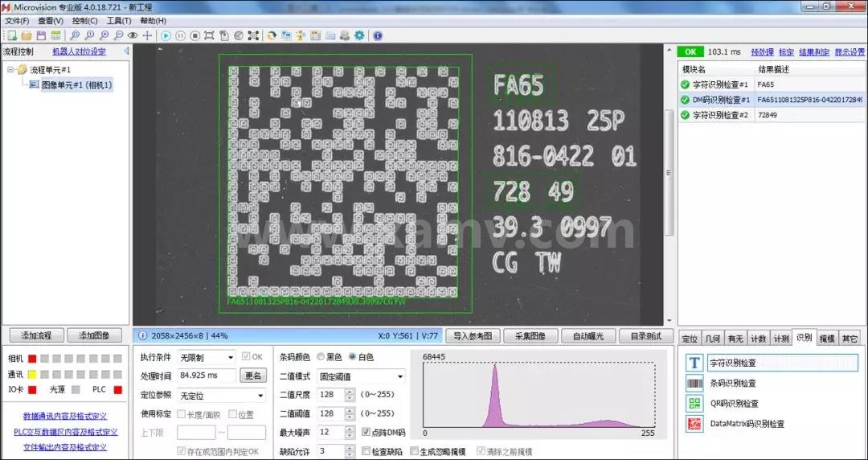Click the pie chart toolbar icon

point(239,35)
